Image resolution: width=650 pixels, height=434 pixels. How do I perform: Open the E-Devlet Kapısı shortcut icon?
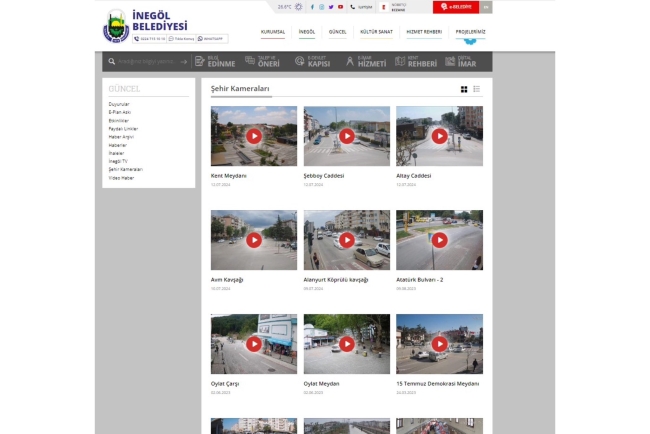pyautogui.click(x=299, y=61)
